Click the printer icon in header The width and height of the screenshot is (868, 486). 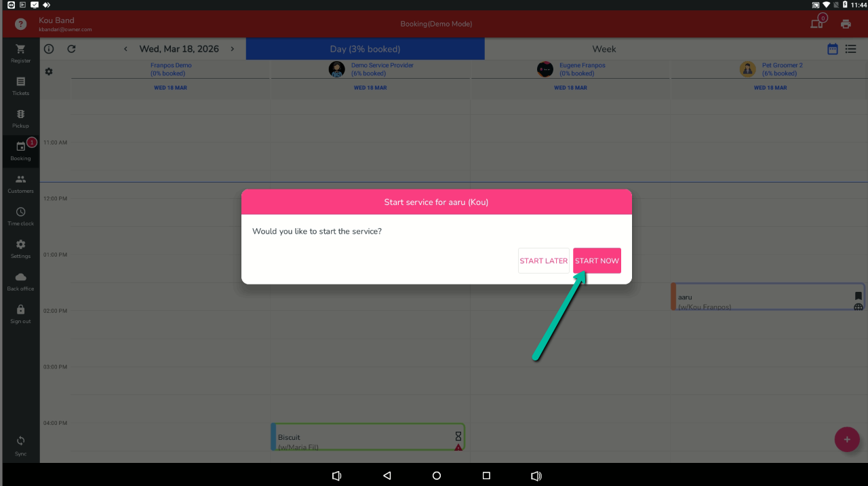[846, 24]
